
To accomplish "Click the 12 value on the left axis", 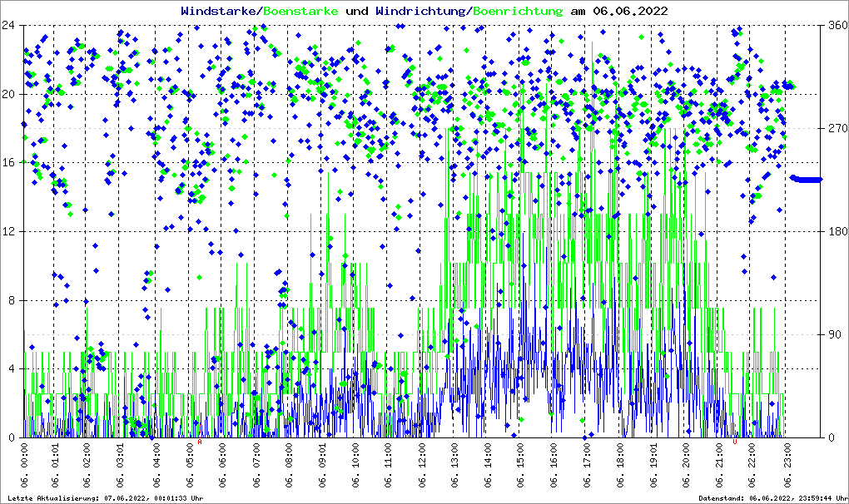I will point(10,231).
